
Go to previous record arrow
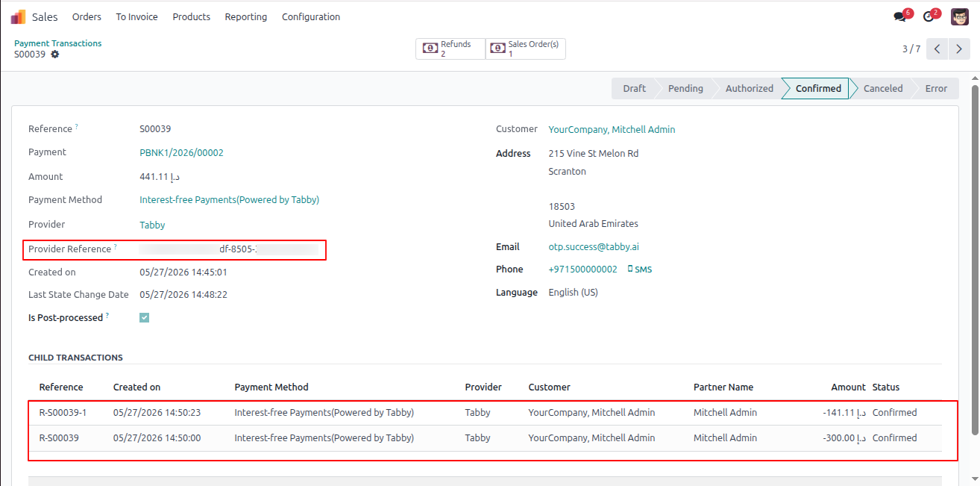[937, 49]
